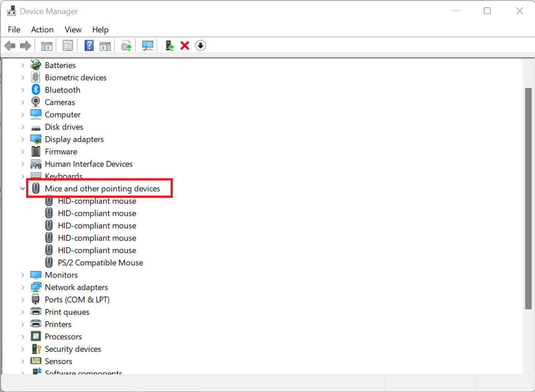Open the View menu
535x392 pixels.
(73, 30)
